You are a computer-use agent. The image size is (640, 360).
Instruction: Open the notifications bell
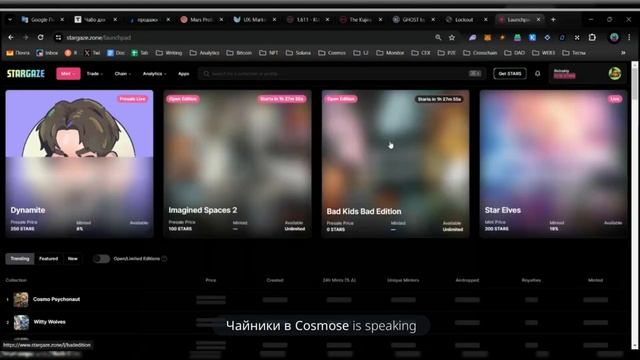tap(538, 73)
